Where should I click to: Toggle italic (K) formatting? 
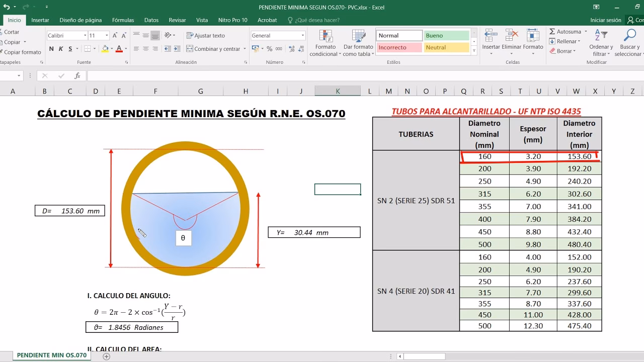[x=61, y=49]
